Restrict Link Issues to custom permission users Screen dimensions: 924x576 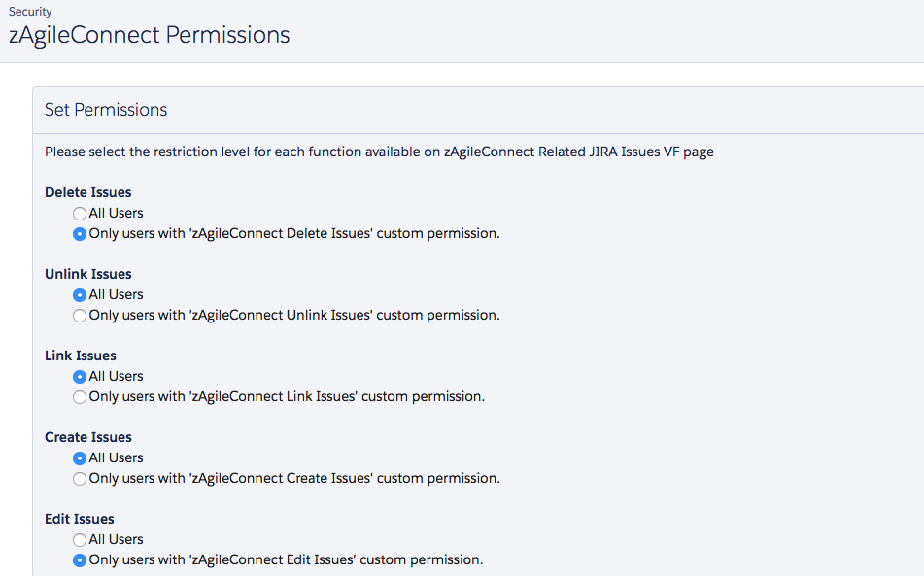[80, 397]
